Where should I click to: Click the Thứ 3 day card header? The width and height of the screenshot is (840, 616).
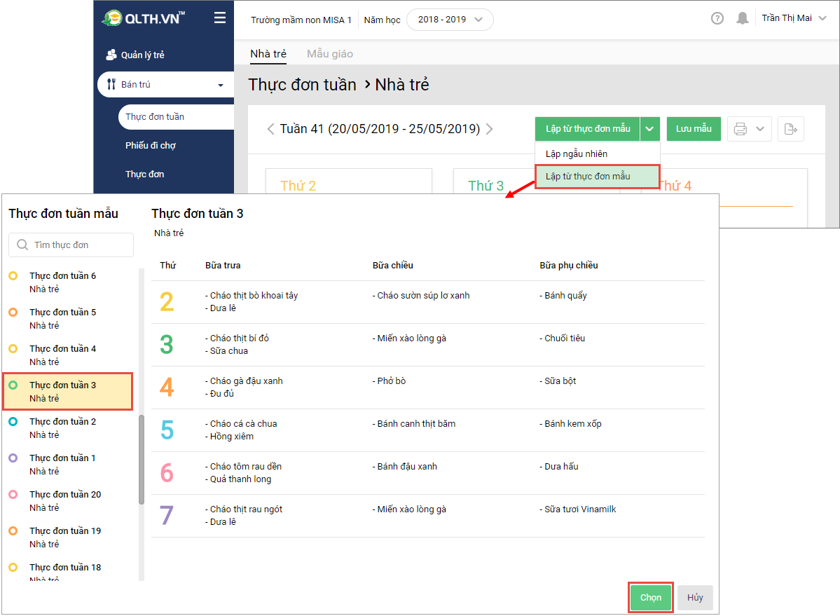click(486, 186)
